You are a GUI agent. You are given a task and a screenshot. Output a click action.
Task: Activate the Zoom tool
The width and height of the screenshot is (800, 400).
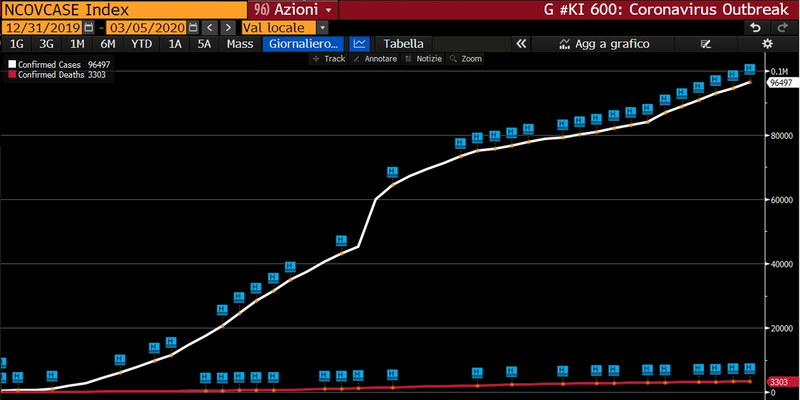465,59
